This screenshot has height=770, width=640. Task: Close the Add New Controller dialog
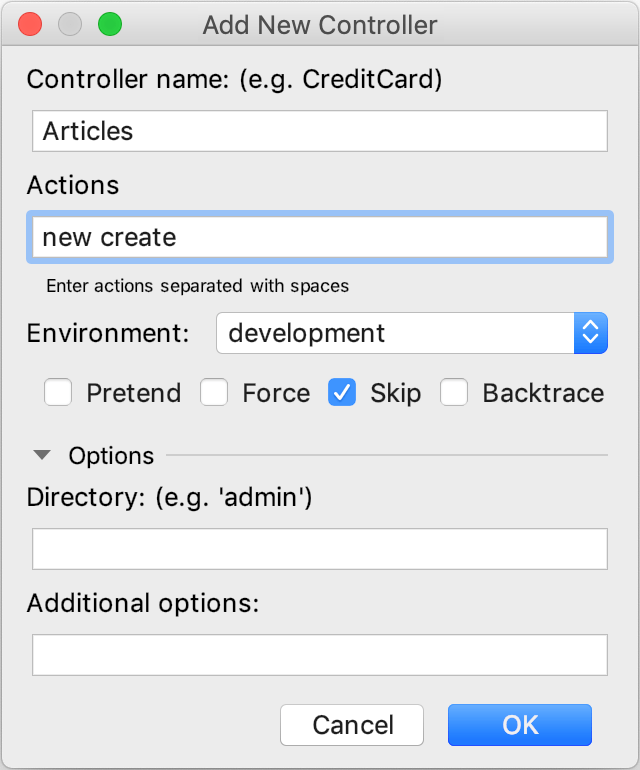pos(30,24)
